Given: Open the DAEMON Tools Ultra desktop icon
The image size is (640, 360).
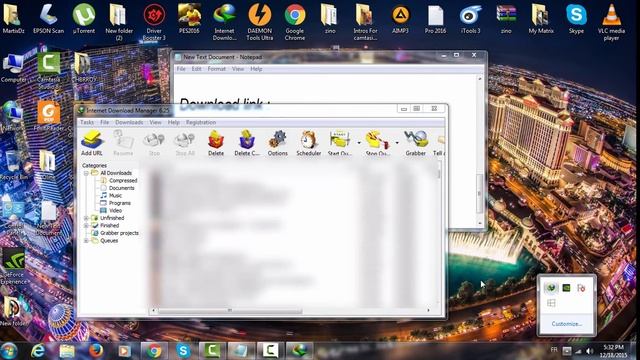Looking at the screenshot, I should [x=260, y=22].
